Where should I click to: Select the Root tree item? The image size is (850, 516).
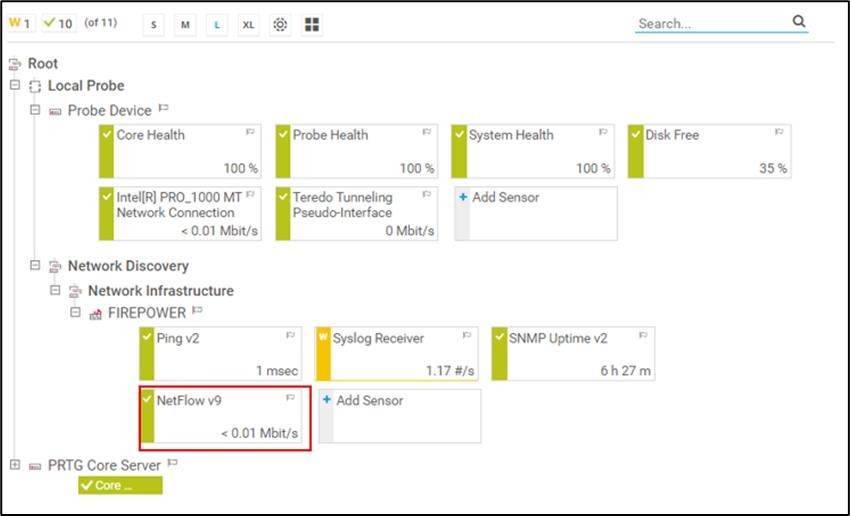43,64
